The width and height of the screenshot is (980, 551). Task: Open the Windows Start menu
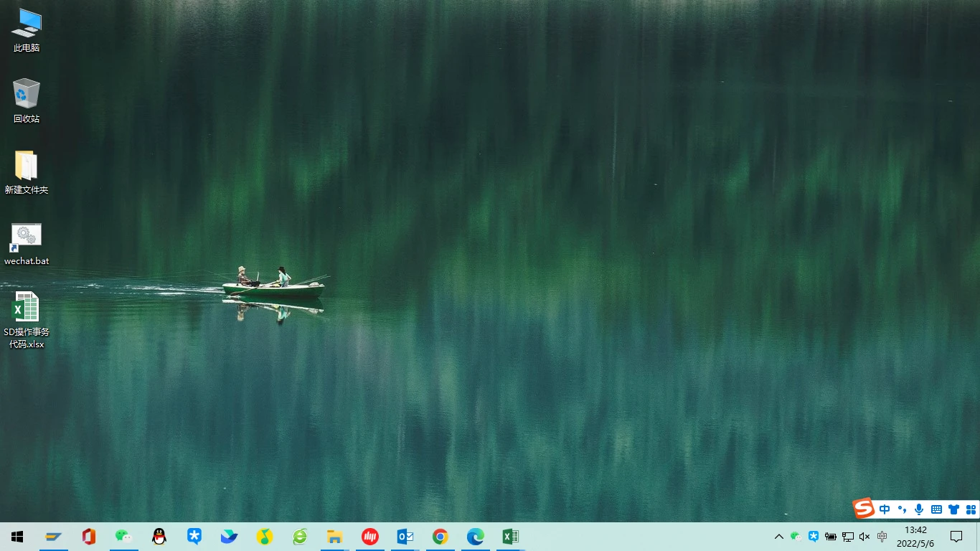click(17, 537)
